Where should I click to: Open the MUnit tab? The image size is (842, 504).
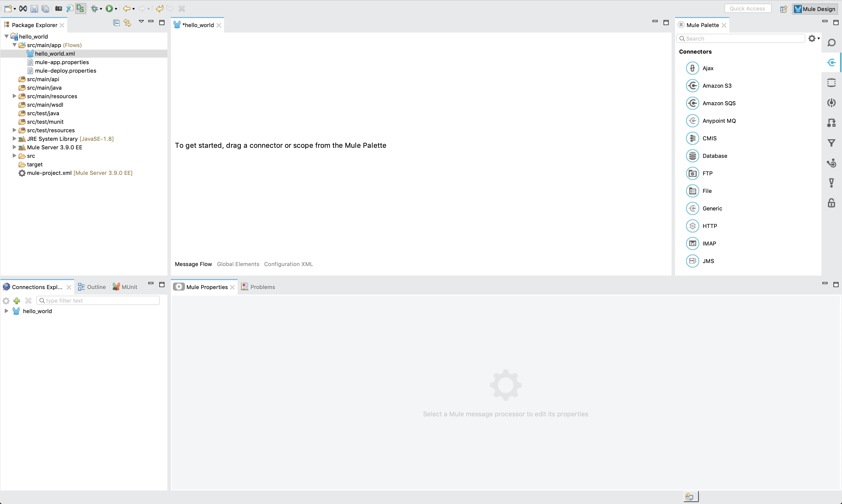tap(125, 287)
